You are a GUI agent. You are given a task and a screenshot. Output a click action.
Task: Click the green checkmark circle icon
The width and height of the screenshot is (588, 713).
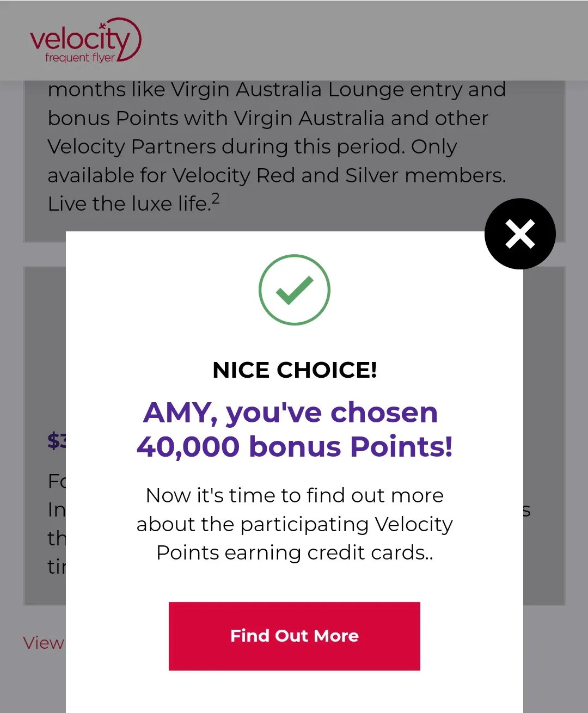[x=295, y=290]
